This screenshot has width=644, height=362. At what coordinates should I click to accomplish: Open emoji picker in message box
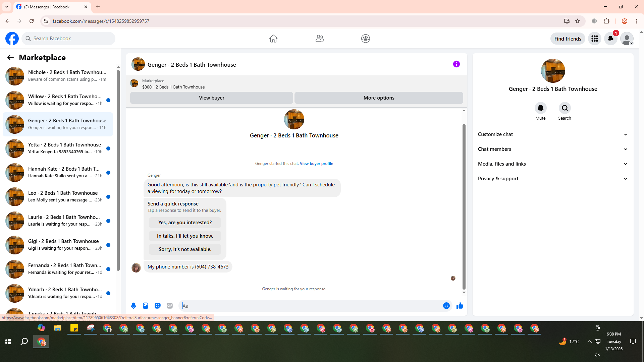tap(446, 306)
